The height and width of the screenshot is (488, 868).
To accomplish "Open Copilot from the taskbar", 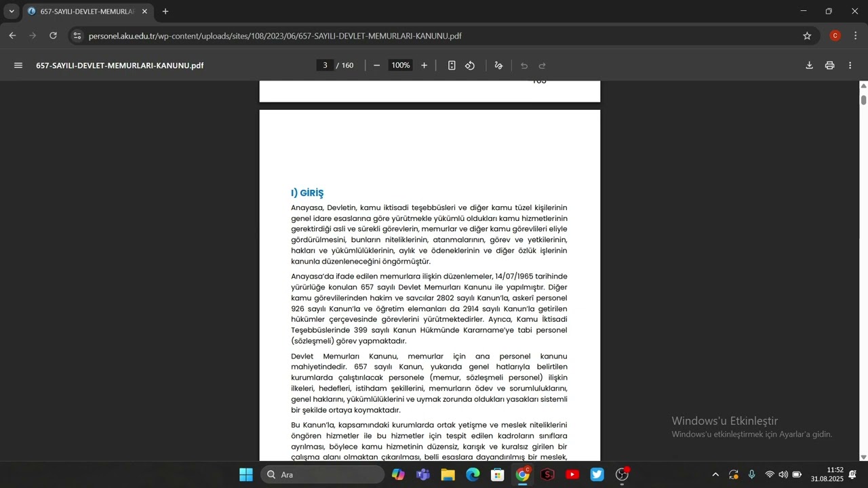I will coord(398,474).
